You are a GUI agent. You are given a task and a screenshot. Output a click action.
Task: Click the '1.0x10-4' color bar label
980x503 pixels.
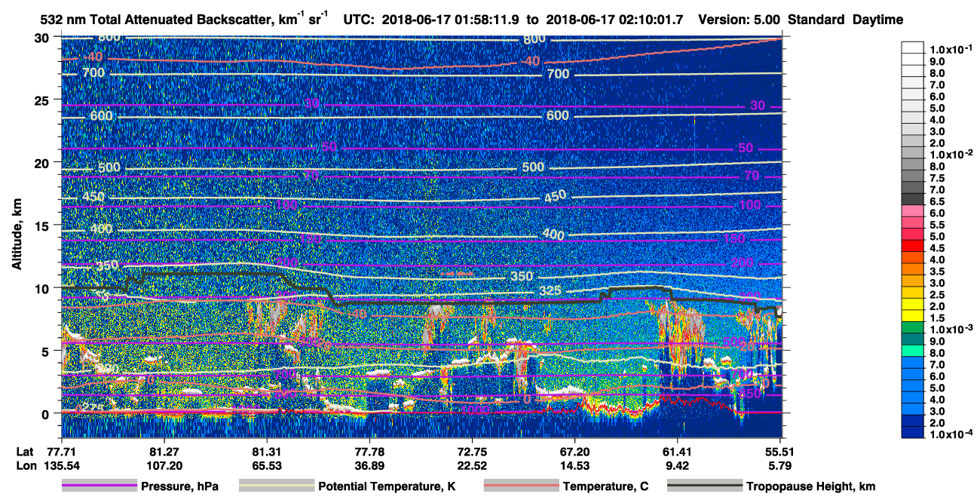pos(952,435)
